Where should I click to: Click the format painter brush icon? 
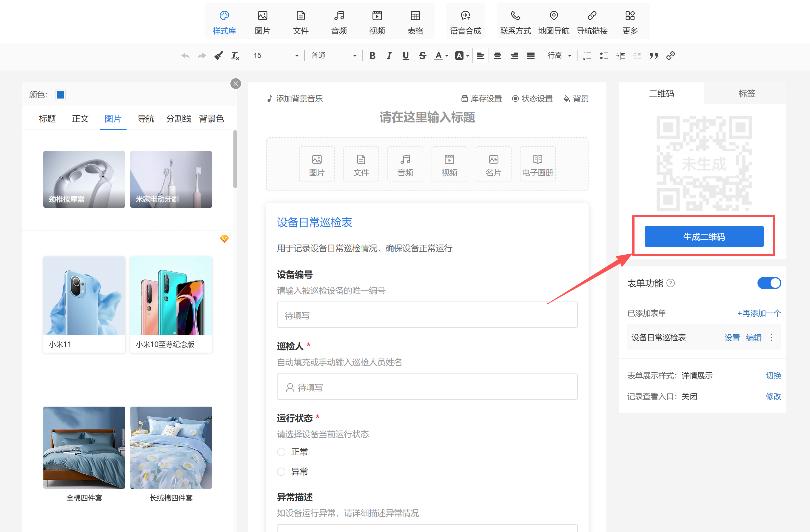click(x=218, y=56)
